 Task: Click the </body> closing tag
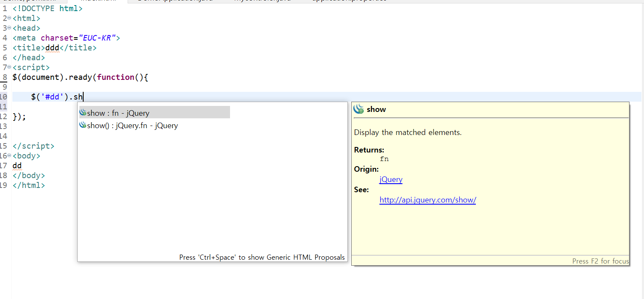coord(29,175)
